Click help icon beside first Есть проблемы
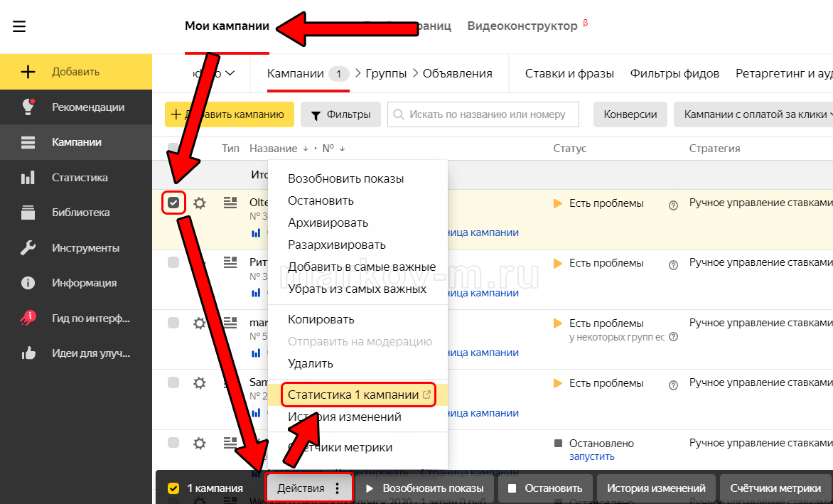Viewport: 833px width, 504px height. click(x=673, y=205)
